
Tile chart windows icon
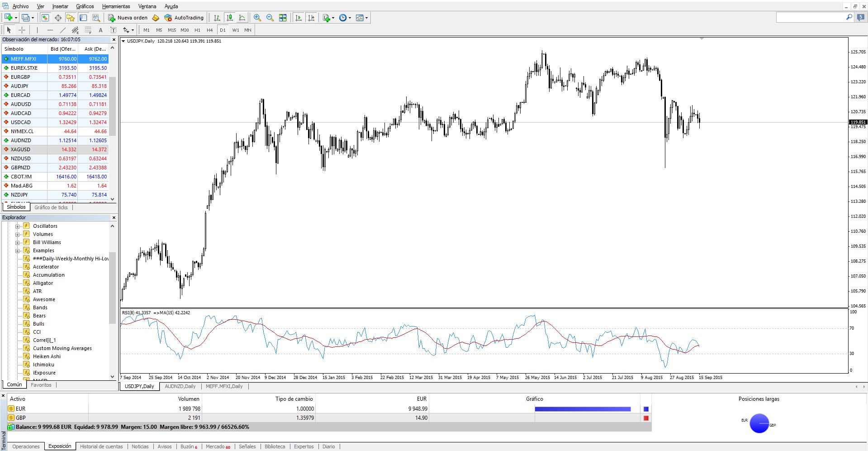pos(283,18)
